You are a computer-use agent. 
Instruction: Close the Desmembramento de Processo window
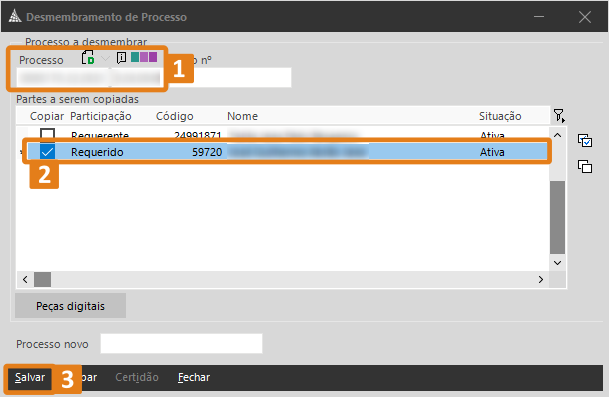click(x=585, y=17)
